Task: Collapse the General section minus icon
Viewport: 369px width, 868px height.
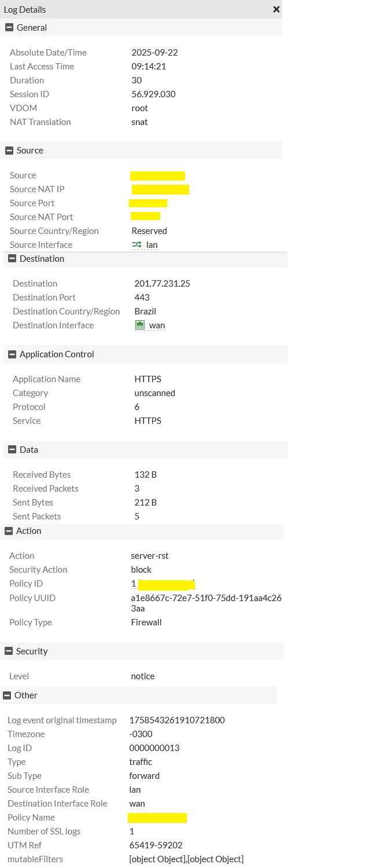Action: 9,27
